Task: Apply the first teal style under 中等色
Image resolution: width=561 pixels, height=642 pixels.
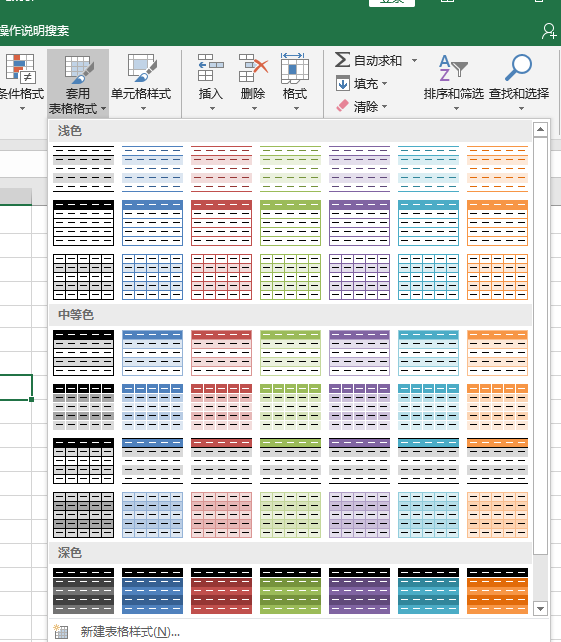Action: click(428, 353)
